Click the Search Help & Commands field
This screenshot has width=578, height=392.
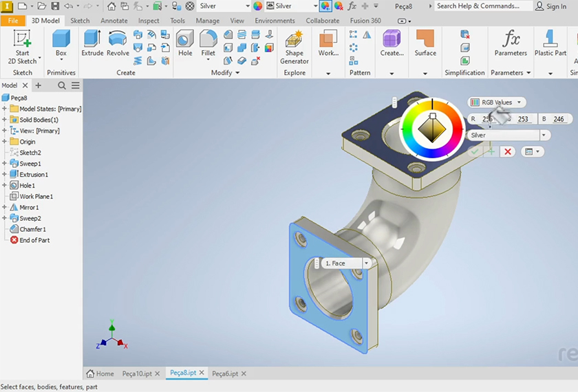point(482,6)
